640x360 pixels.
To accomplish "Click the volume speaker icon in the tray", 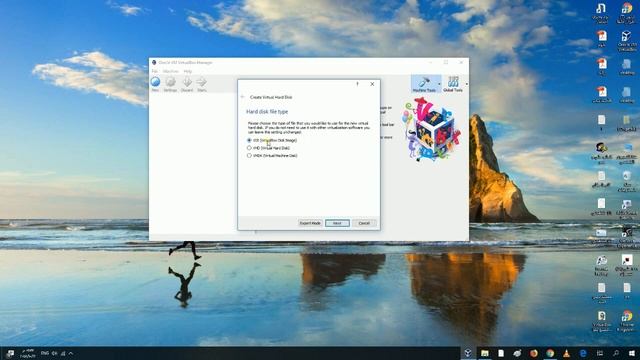I will [55, 353].
